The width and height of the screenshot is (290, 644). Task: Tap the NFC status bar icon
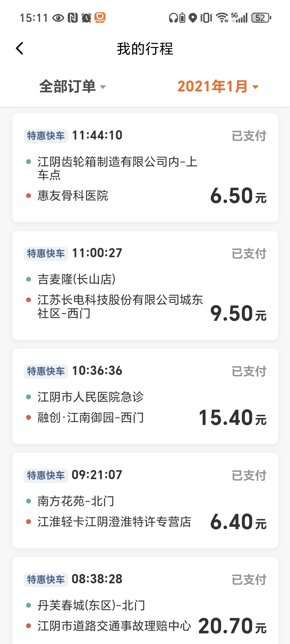tap(72, 18)
